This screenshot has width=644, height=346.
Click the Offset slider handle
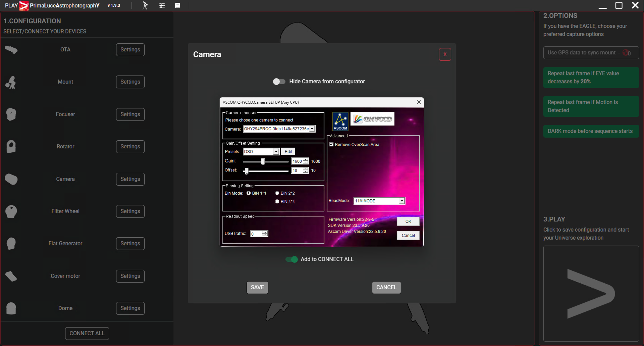(x=247, y=171)
